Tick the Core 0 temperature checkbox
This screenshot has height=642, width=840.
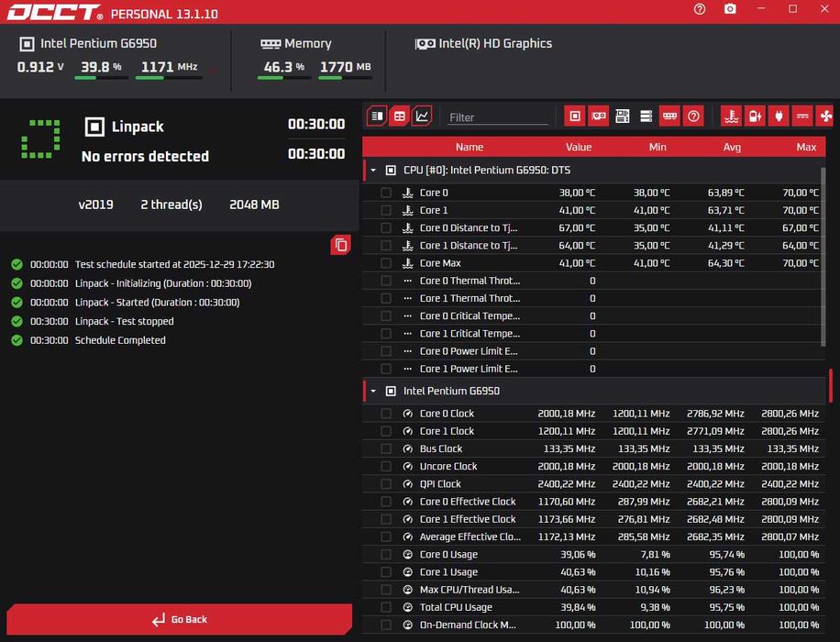(x=386, y=193)
